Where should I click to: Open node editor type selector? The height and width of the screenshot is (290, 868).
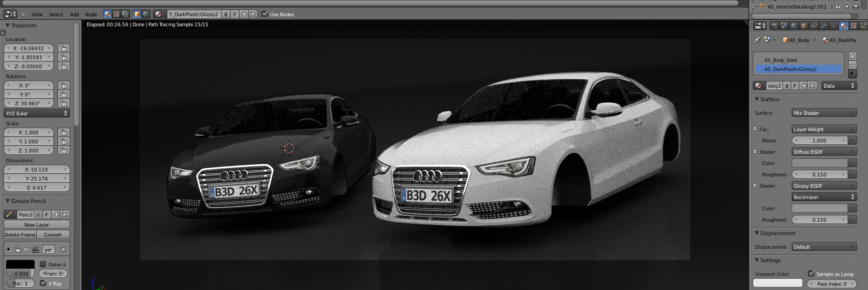click(x=10, y=14)
